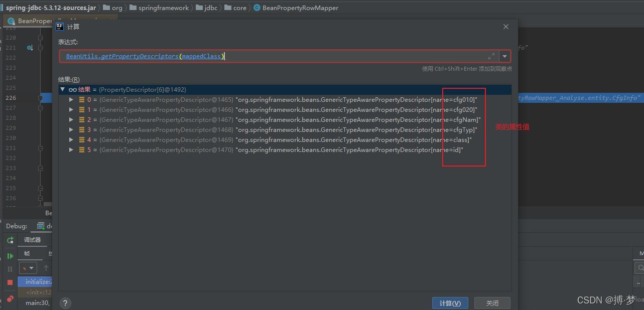
Task: Click the Rerun debug icon
Action: [x=10, y=241]
